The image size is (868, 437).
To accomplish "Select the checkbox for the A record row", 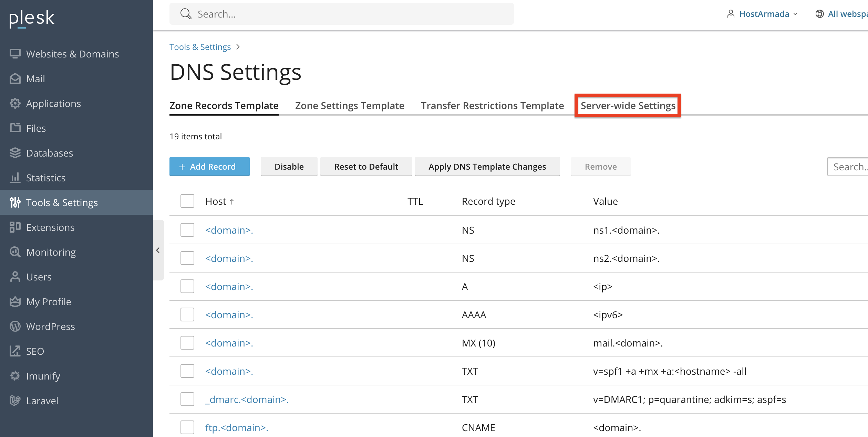I will [187, 286].
